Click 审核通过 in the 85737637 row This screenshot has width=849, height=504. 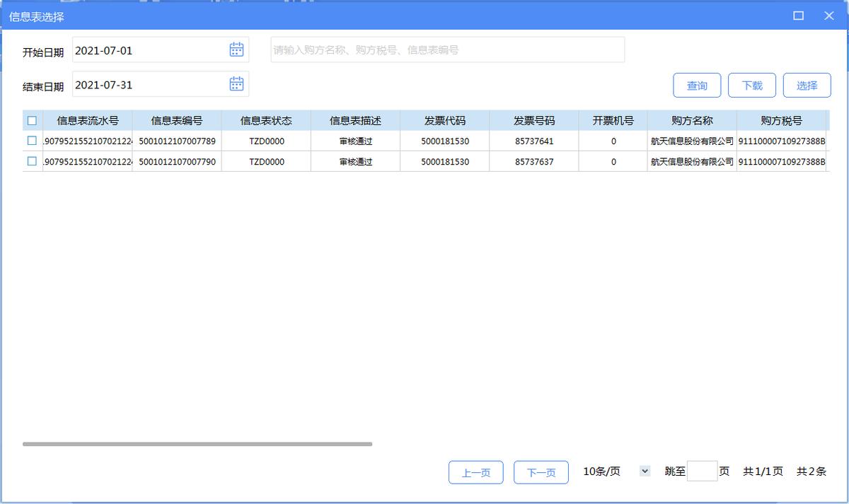pos(355,161)
